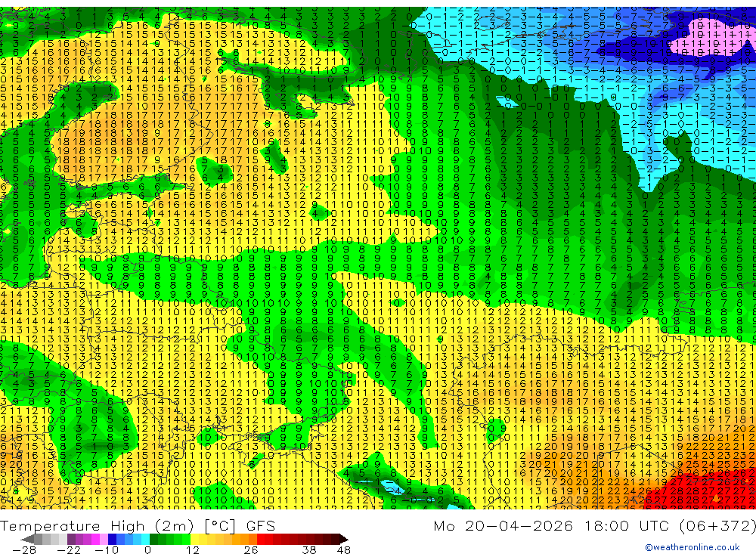Image resolution: width=756 pixels, height=554 pixels.
Task: Click the gray left arrow of color scale
Action: tap(27, 539)
